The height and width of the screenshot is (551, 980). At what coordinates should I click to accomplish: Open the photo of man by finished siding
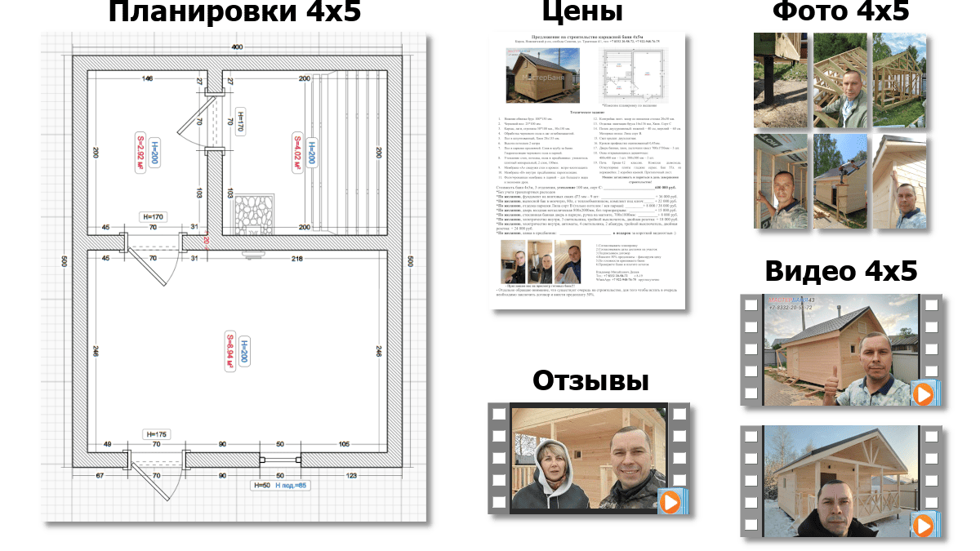(899, 181)
